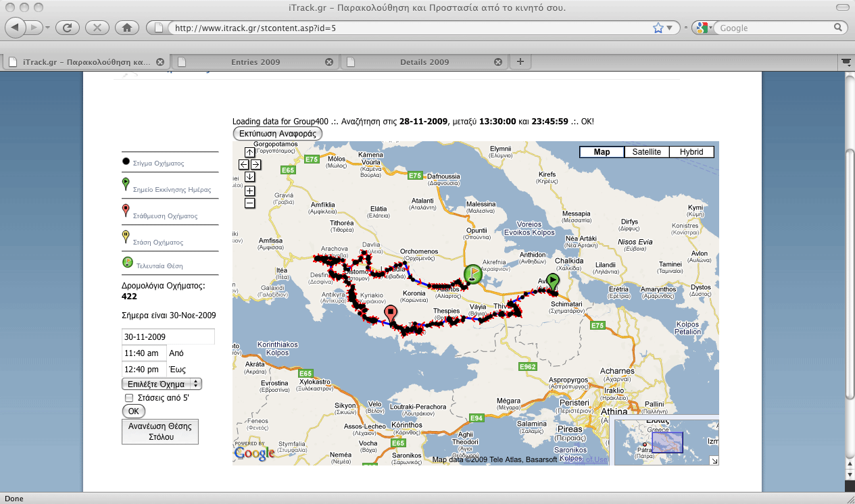Viewport: 855px width, 504px height.
Task: Click the Google search box
Action: coord(775,28)
